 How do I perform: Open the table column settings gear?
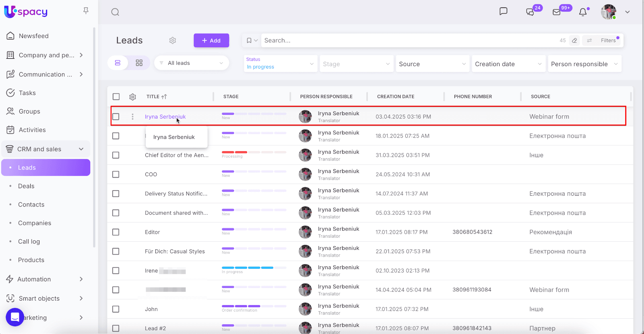[x=132, y=97]
